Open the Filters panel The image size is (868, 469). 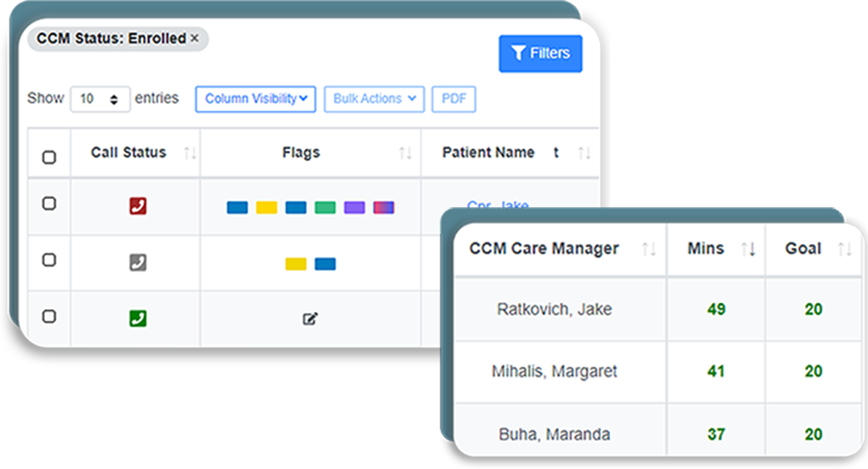click(x=540, y=54)
